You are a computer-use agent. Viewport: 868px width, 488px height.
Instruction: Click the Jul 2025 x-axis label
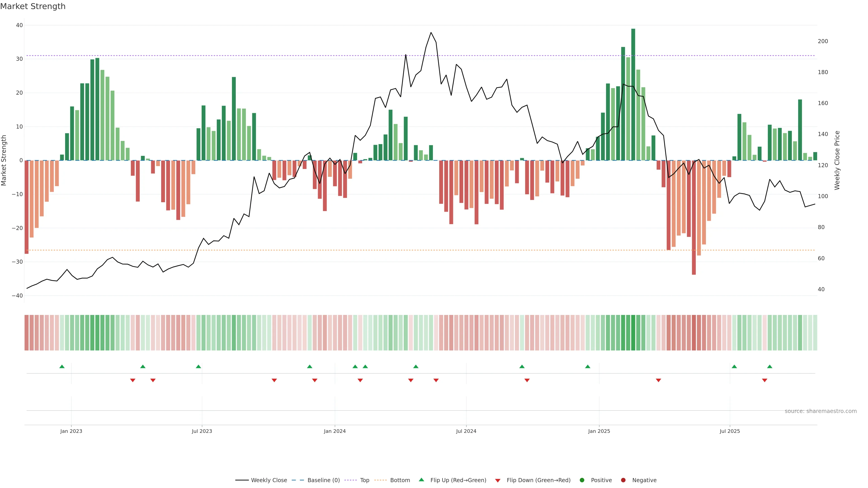[x=729, y=431]
